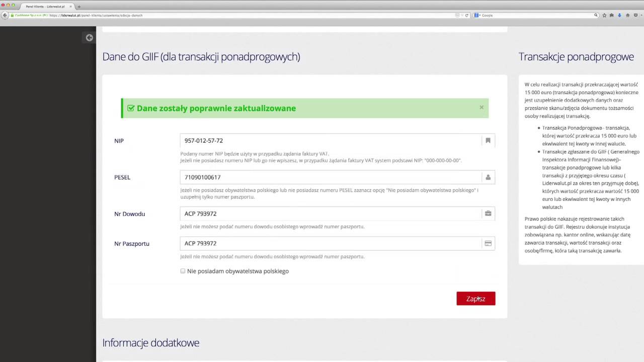
Task: Click the person icon in PESEL field
Action: (488, 177)
